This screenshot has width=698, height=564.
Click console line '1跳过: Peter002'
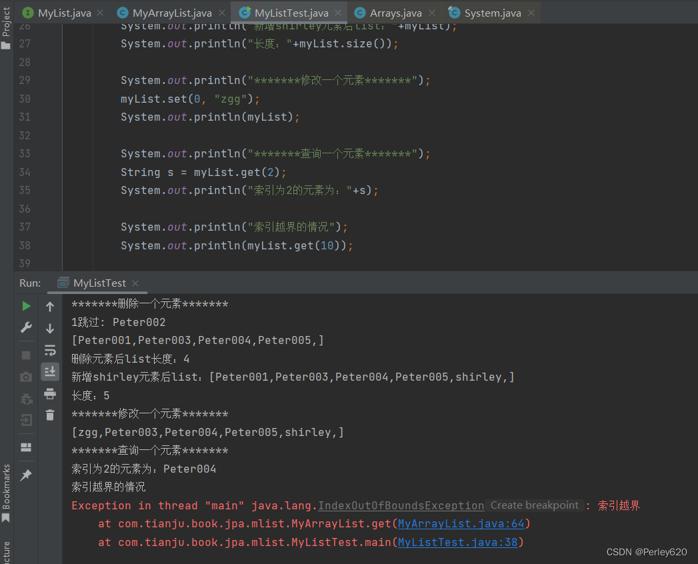[x=118, y=322]
